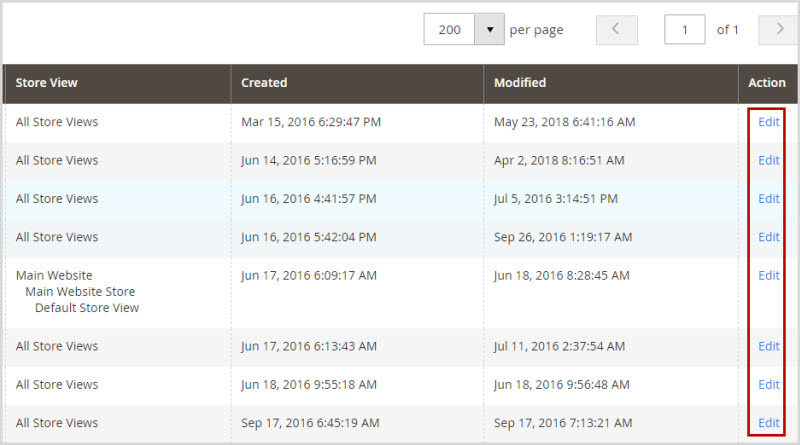Screen dimensions: 800x445
Task: Sort by Created column header
Action: (x=264, y=83)
